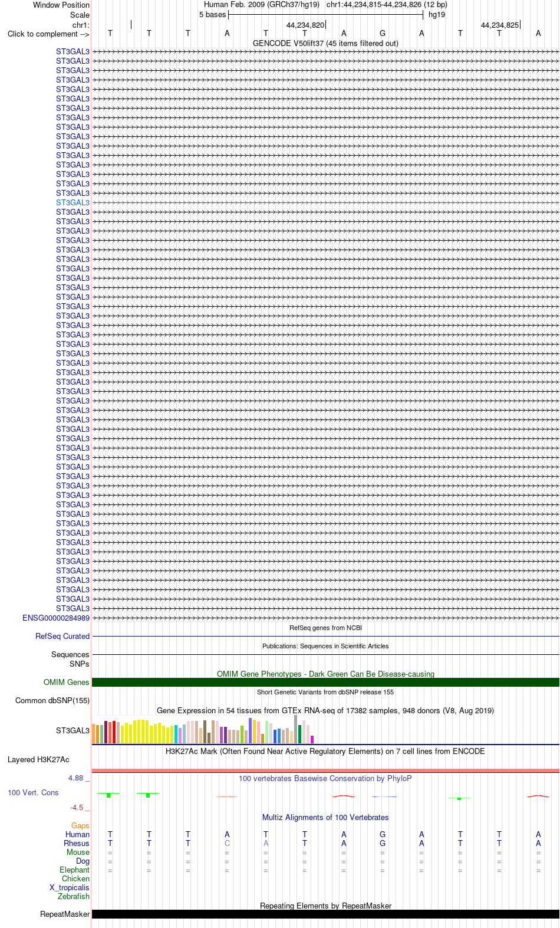Click the orange Gaps row label
Viewport: 560px width, 928px height.
(80, 825)
